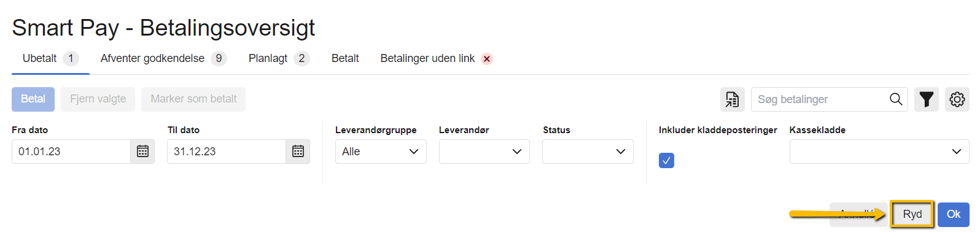This screenshot has width=980, height=243.
Task: Click the Fra dato date field
Action: (x=71, y=152)
